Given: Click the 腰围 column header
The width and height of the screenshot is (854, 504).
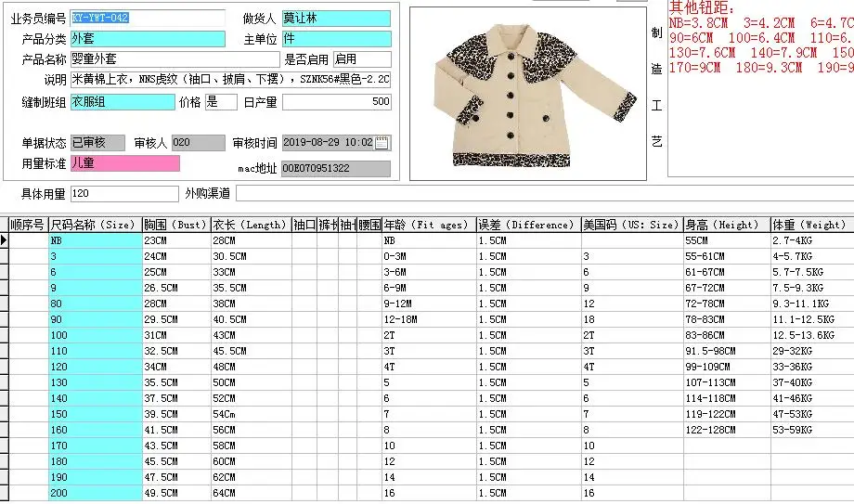Looking at the screenshot, I should coord(369,225).
